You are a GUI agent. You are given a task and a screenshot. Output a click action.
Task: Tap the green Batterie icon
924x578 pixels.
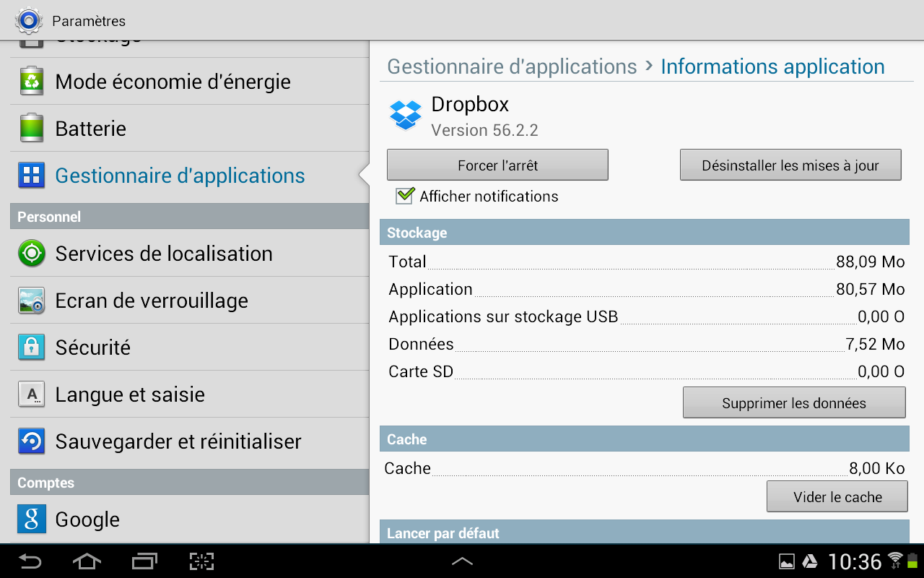point(32,129)
